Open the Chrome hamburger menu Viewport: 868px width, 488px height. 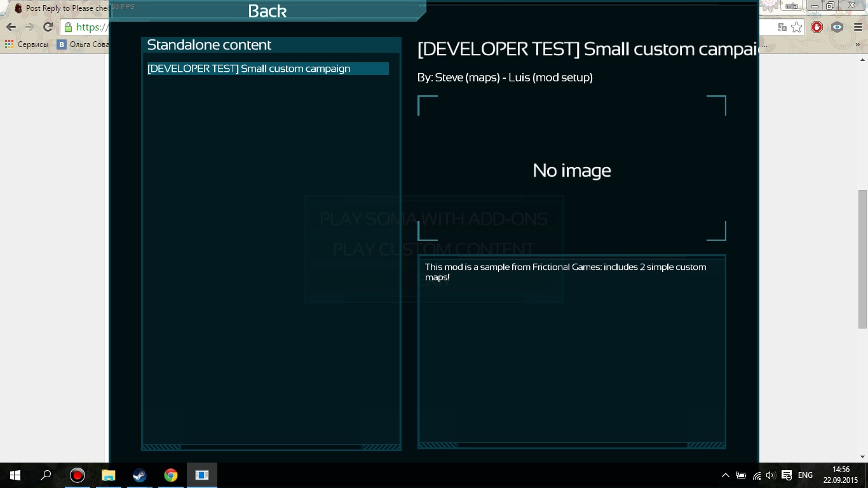857,27
